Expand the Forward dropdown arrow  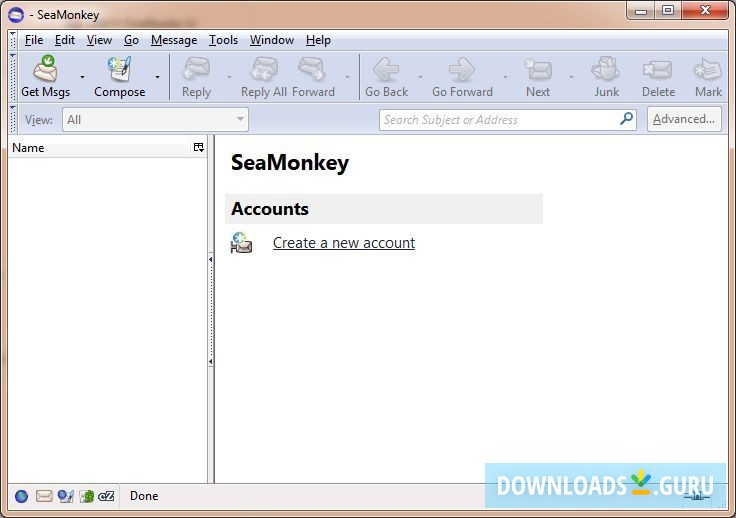click(347, 77)
